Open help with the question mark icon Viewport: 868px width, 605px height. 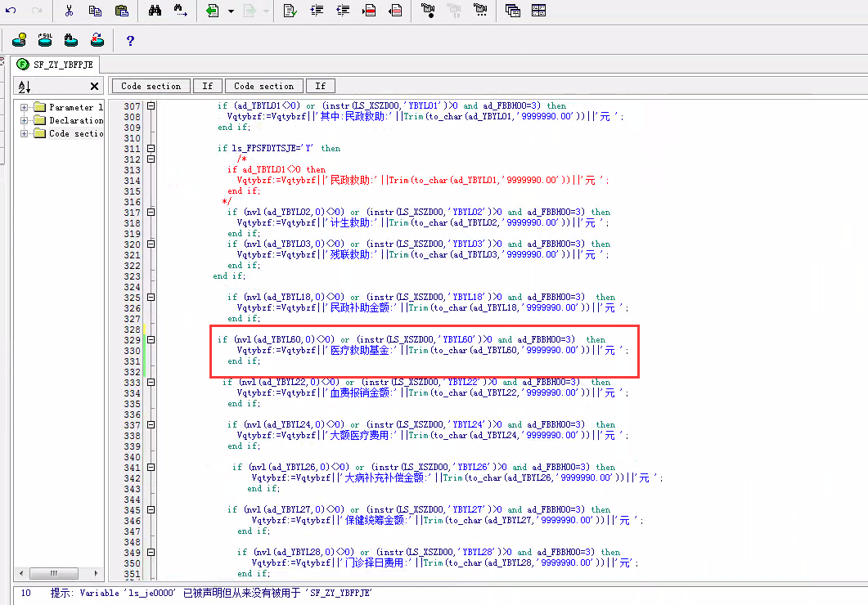click(x=130, y=40)
